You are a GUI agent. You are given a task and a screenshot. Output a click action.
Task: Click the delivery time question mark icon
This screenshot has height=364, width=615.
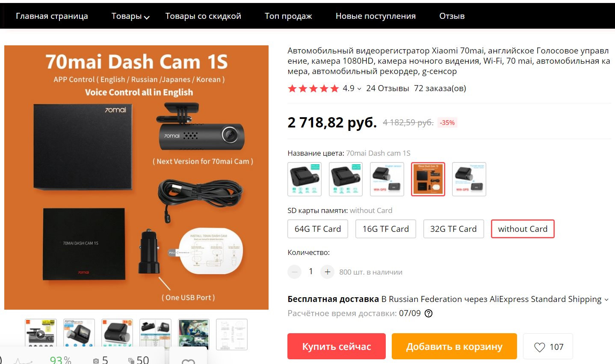pyautogui.click(x=429, y=313)
